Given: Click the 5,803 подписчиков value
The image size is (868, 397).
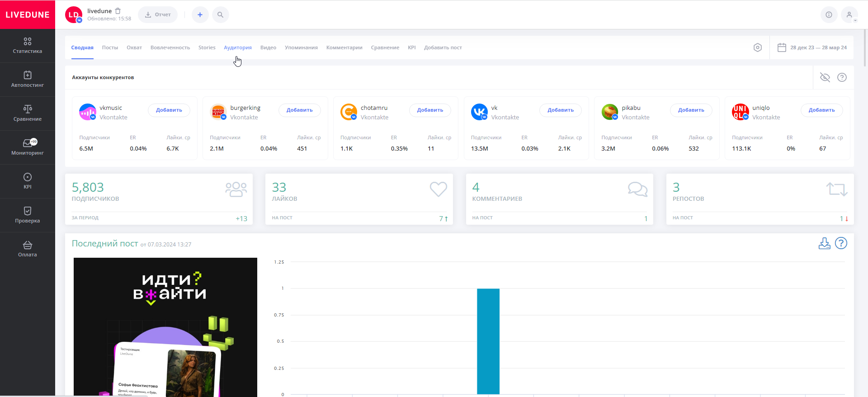Looking at the screenshot, I should click(x=88, y=187).
